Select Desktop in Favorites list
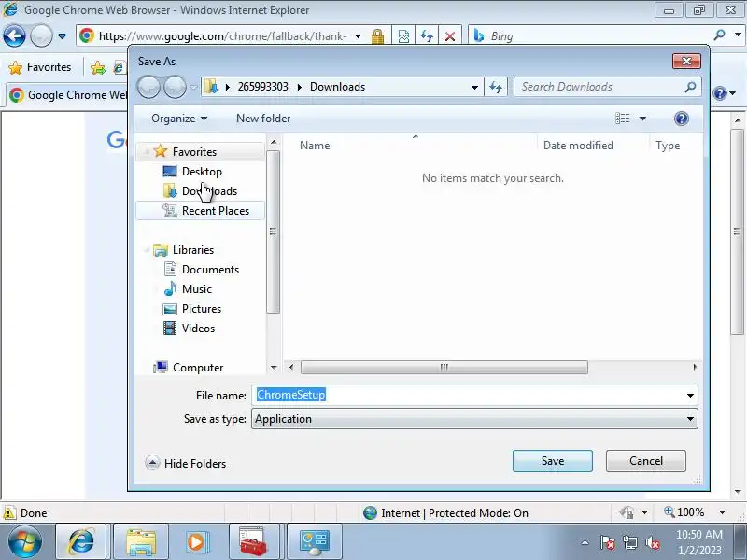Image resolution: width=747 pixels, height=560 pixels. [200, 172]
